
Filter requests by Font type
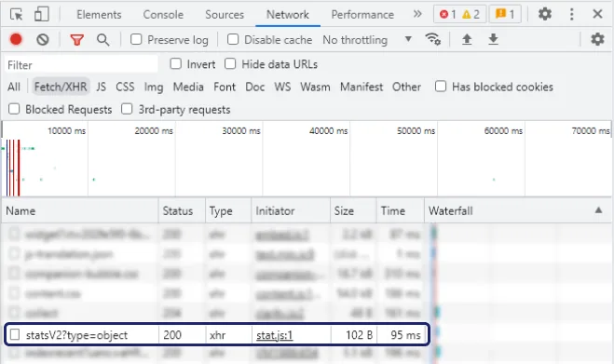(225, 87)
